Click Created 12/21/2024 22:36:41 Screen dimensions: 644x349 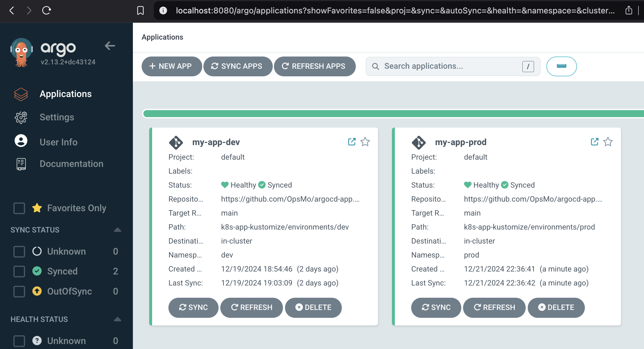[499, 269]
